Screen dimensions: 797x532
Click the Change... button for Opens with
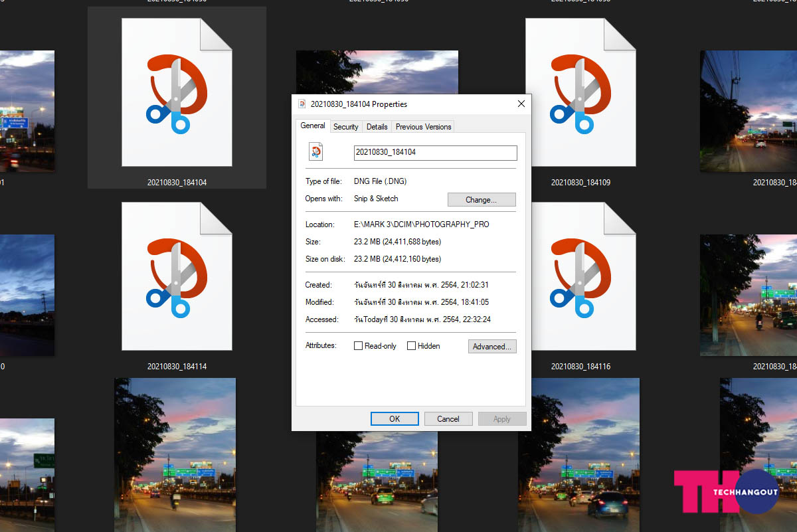click(x=482, y=199)
